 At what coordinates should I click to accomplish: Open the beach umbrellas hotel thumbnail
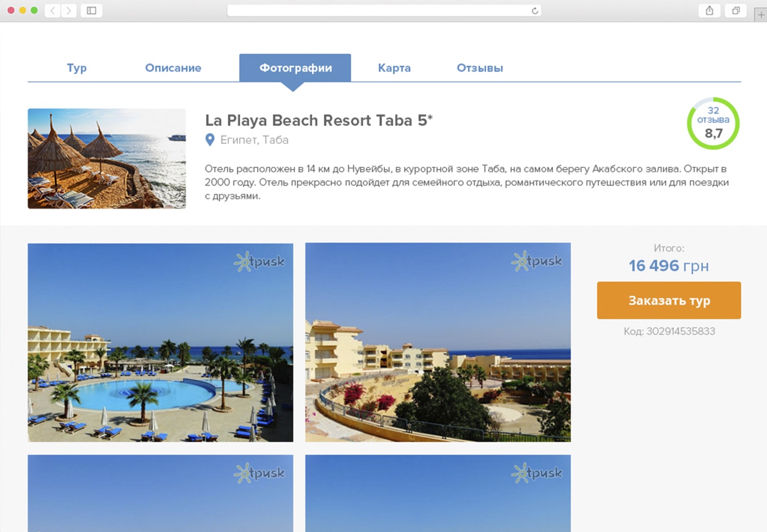[107, 158]
